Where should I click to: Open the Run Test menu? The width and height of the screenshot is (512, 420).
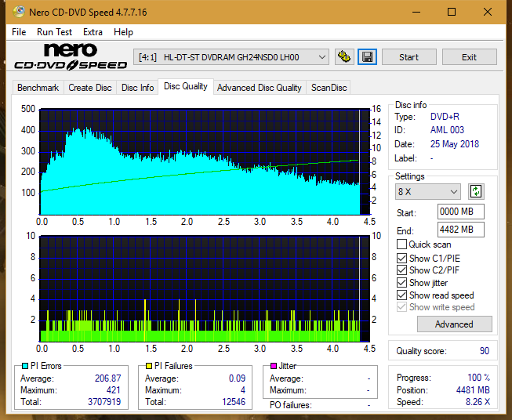coord(54,32)
